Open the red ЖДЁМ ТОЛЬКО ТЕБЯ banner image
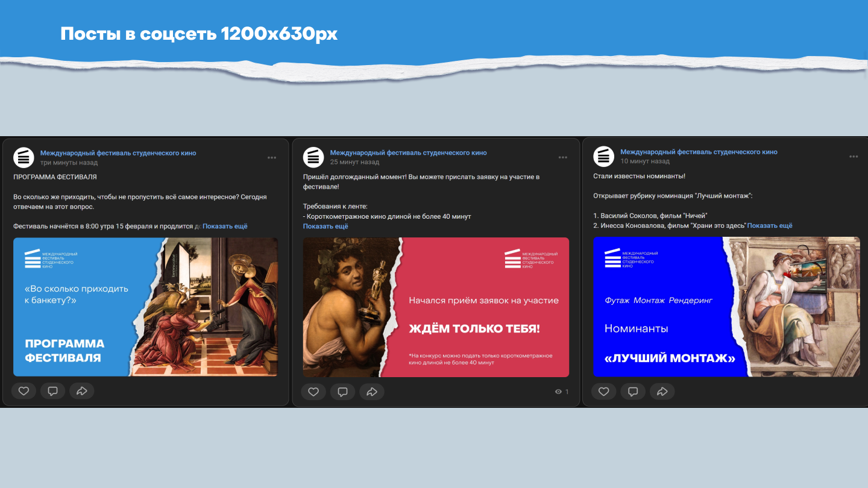 tap(436, 307)
